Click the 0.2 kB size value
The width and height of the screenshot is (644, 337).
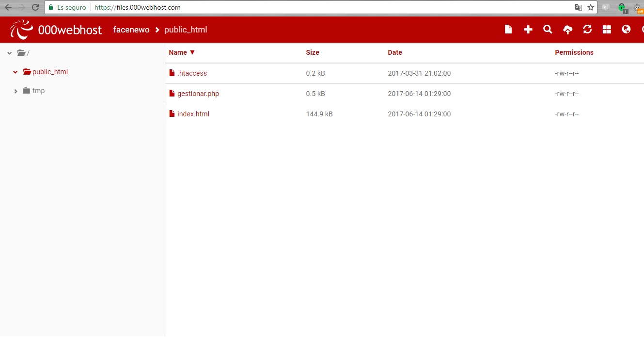pyautogui.click(x=315, y=73)
